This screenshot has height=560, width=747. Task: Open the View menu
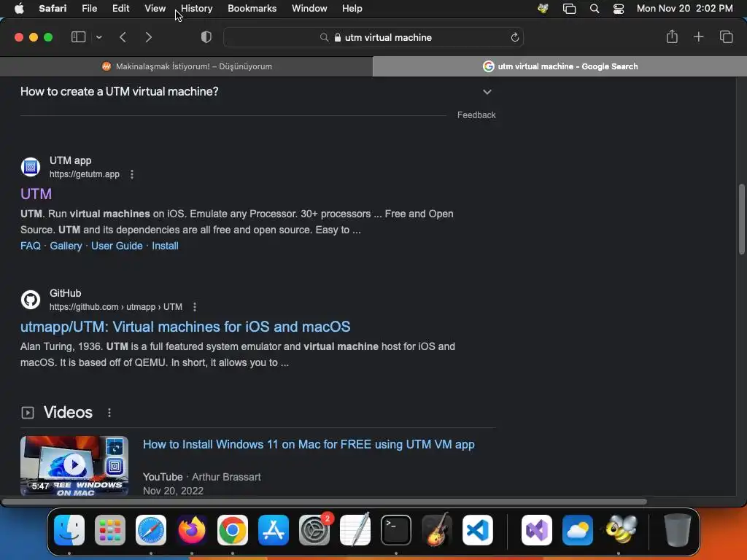[x=155, y=8]
